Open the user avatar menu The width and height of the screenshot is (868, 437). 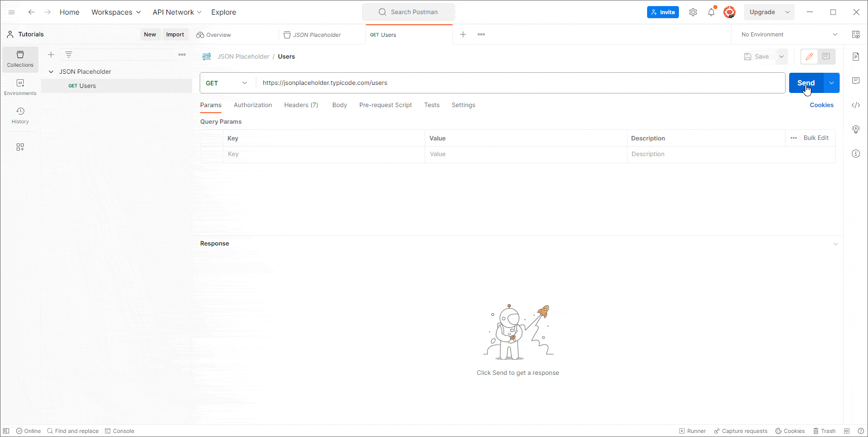pos(729,12)
